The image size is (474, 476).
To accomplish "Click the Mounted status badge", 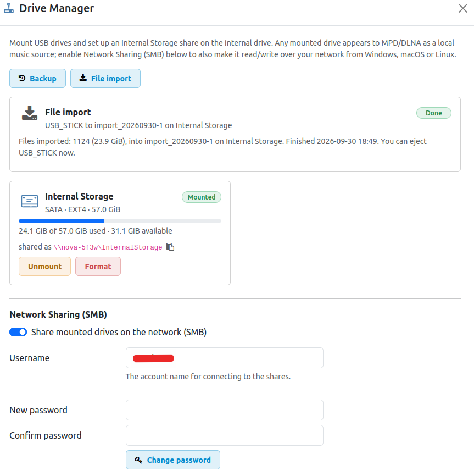I will click(202, 197).
